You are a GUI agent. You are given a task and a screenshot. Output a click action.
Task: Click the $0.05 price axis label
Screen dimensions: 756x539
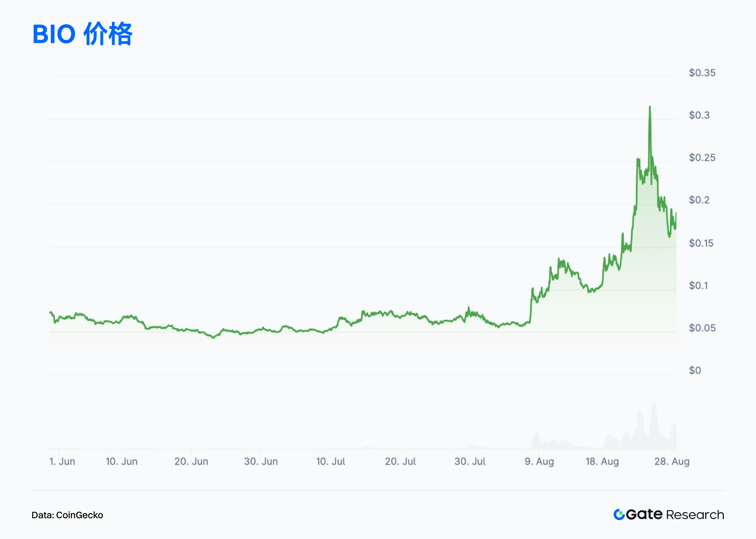(x=702, y=328)
